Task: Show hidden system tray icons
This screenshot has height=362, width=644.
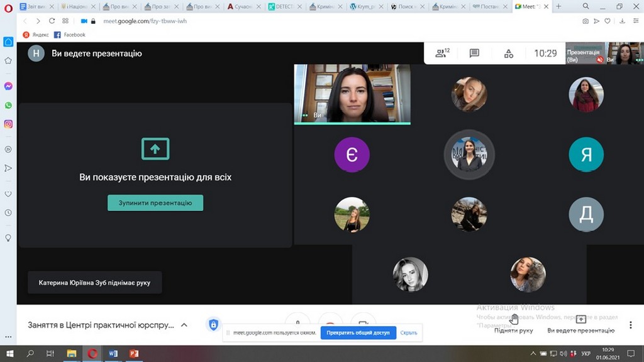Action: pos(532,354)
